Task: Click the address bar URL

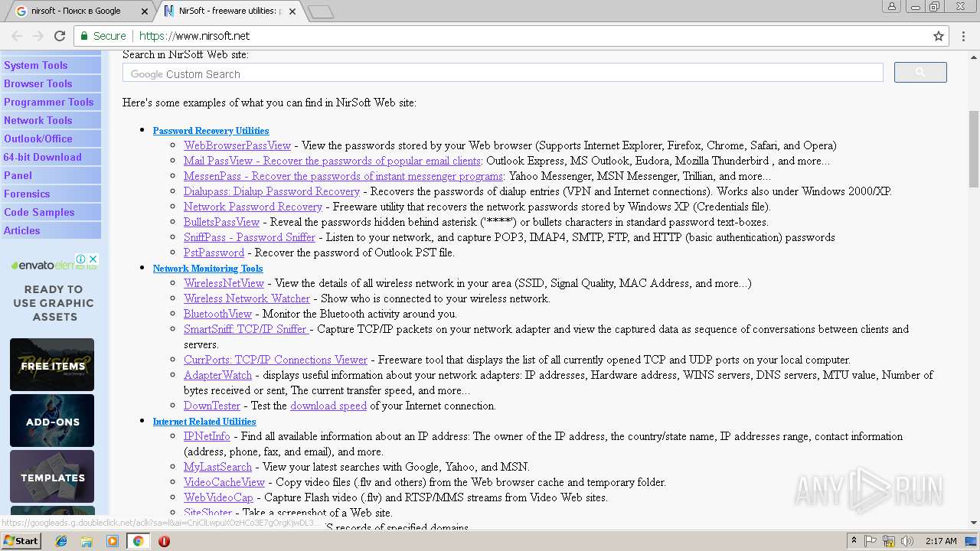Action: pyautogui.click(x=194, y=36)
